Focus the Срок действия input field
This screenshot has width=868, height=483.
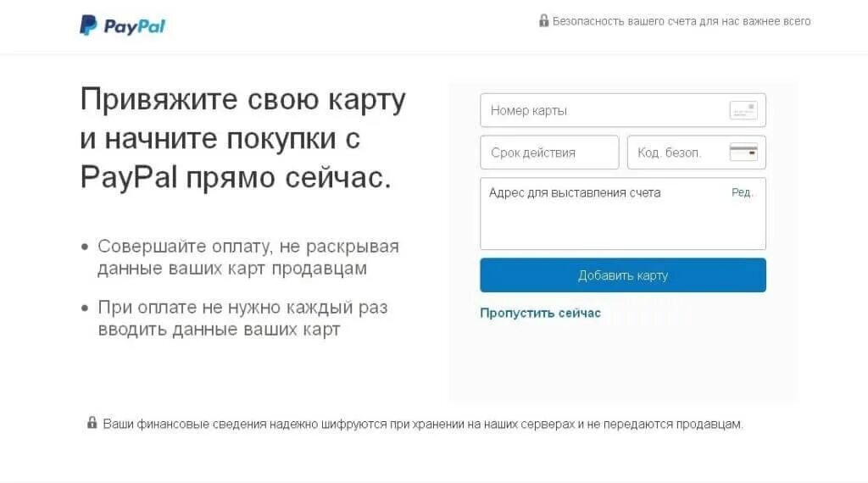point(549,153)
